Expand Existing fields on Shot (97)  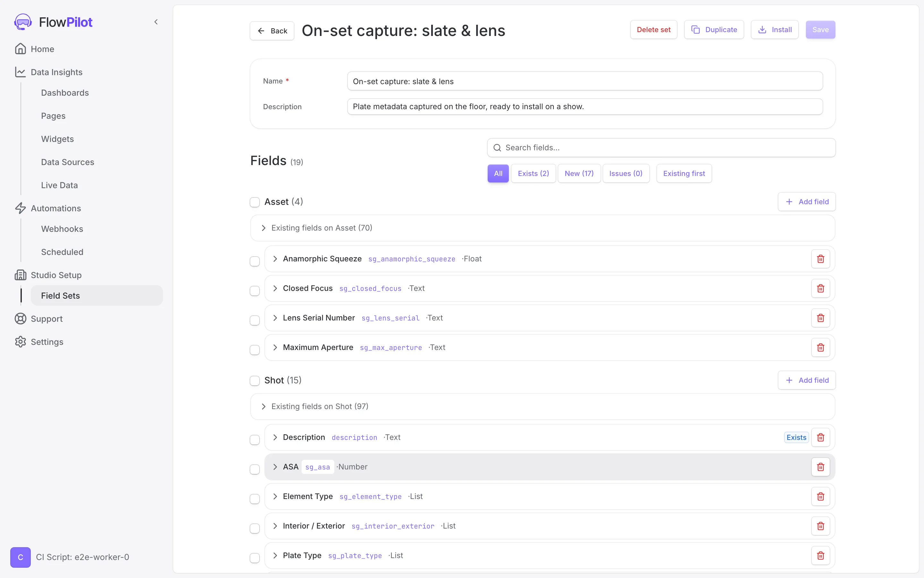coord(543,406)
